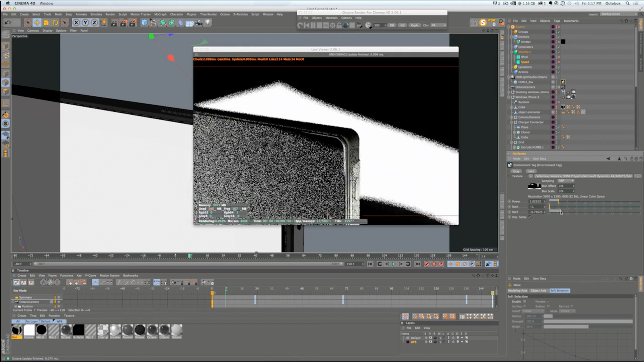Viewport: 644px width, 362px height.
Task: Click the Light bulb object icon
Action: [208, 23]
